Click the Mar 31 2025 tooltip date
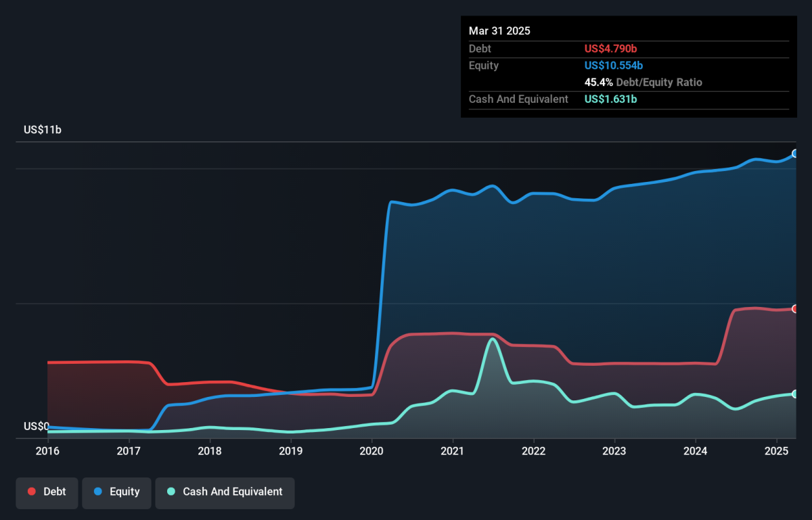This screenshot has height=520, width=812. click(499, 31)
